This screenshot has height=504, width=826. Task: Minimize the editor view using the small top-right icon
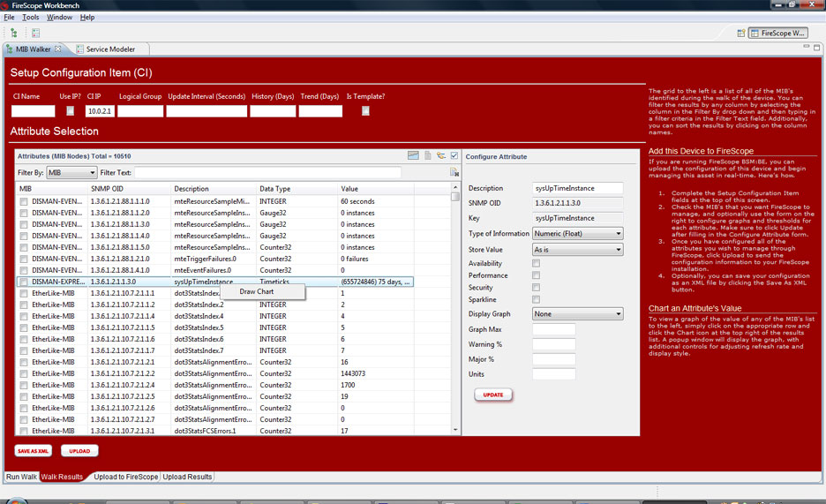coord(806,47)
